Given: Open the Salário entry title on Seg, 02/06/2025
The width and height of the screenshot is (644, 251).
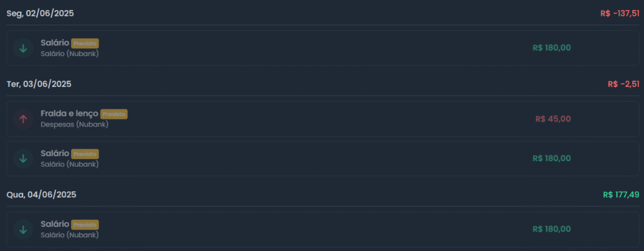Looking at the screenshot, I should click(55, 43).
